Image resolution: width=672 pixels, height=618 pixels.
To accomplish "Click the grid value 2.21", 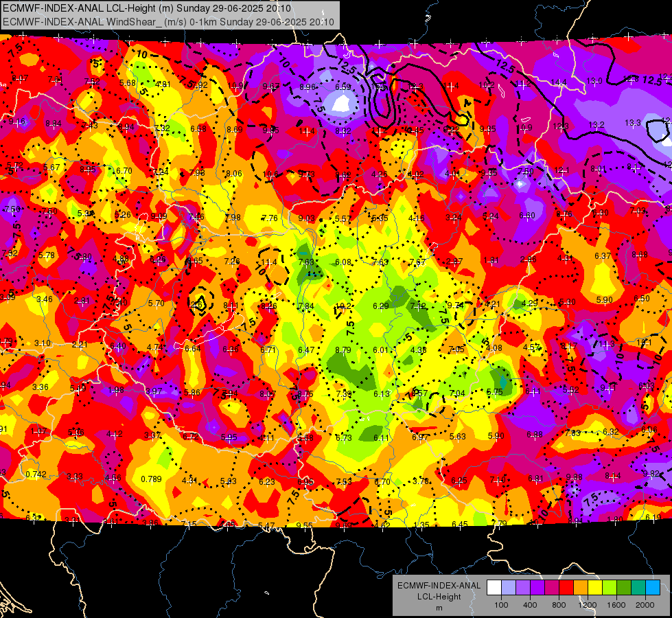I will 80,344.
